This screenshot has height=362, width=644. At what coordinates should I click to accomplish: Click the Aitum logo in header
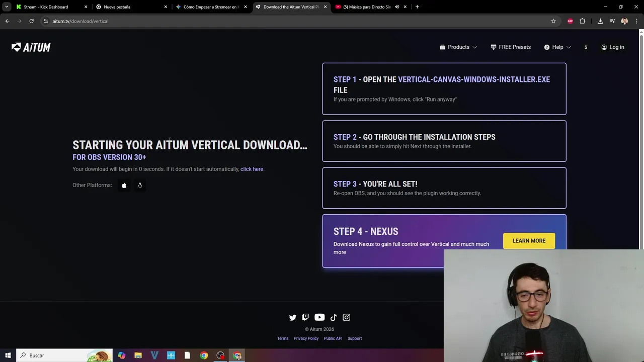tap(31, 47)
